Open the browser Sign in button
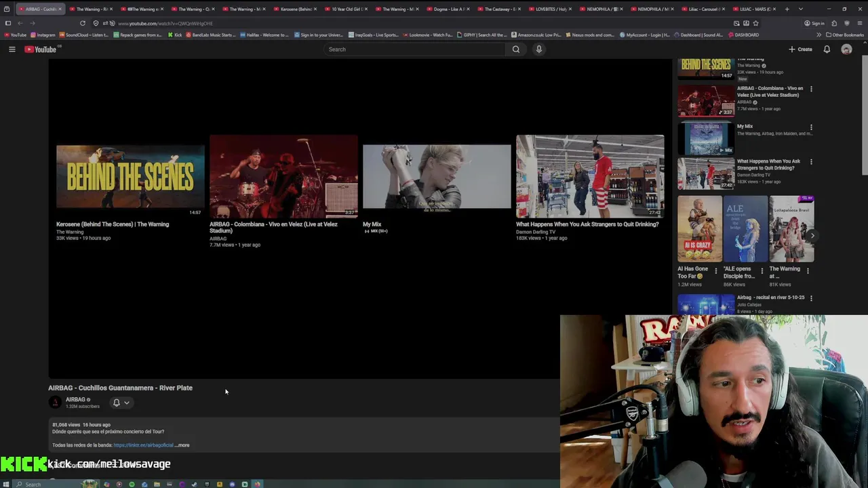868x488 pixels. pos(814,23)
